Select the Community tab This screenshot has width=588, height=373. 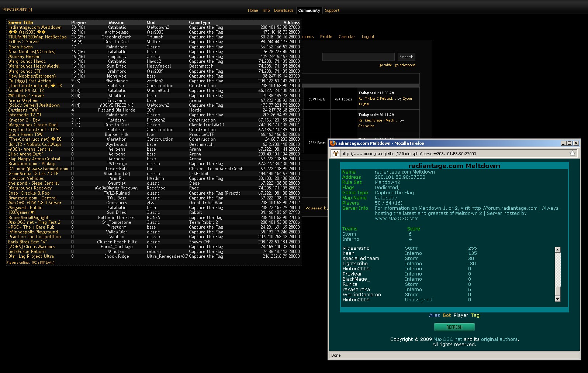[x=309, y=10]
